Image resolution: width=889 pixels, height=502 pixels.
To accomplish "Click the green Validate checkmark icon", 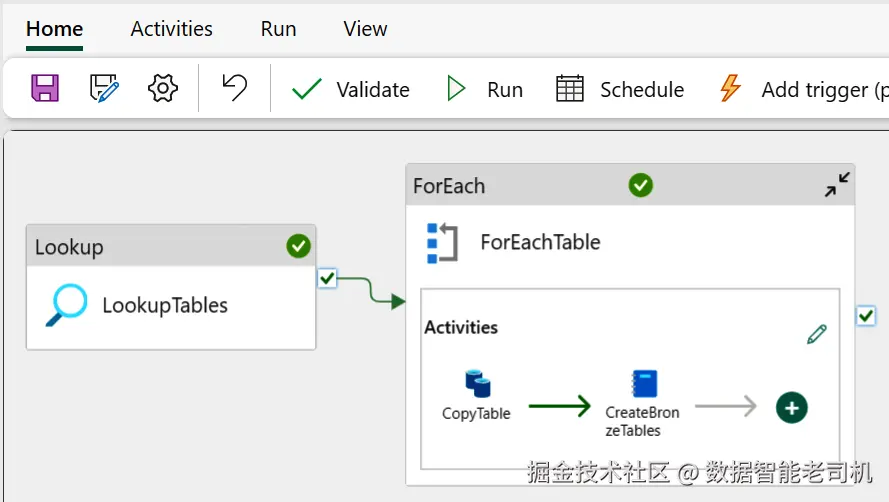I will (307, 89).
